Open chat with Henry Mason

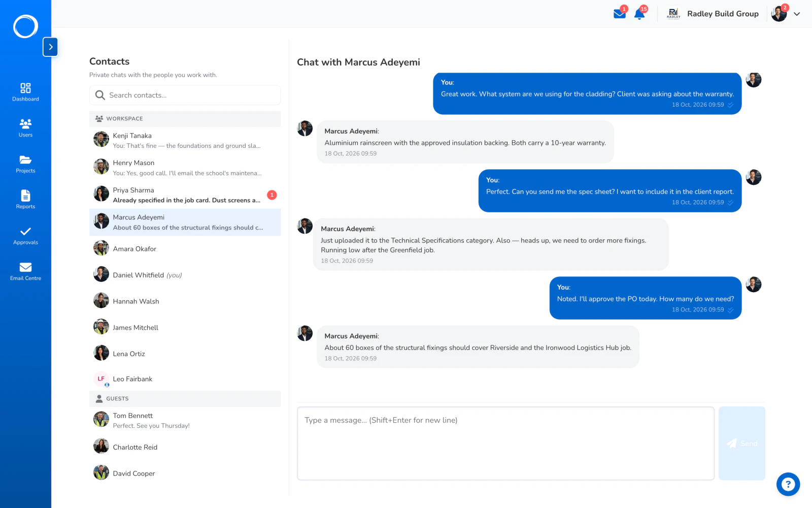click(x=185, y=168)
